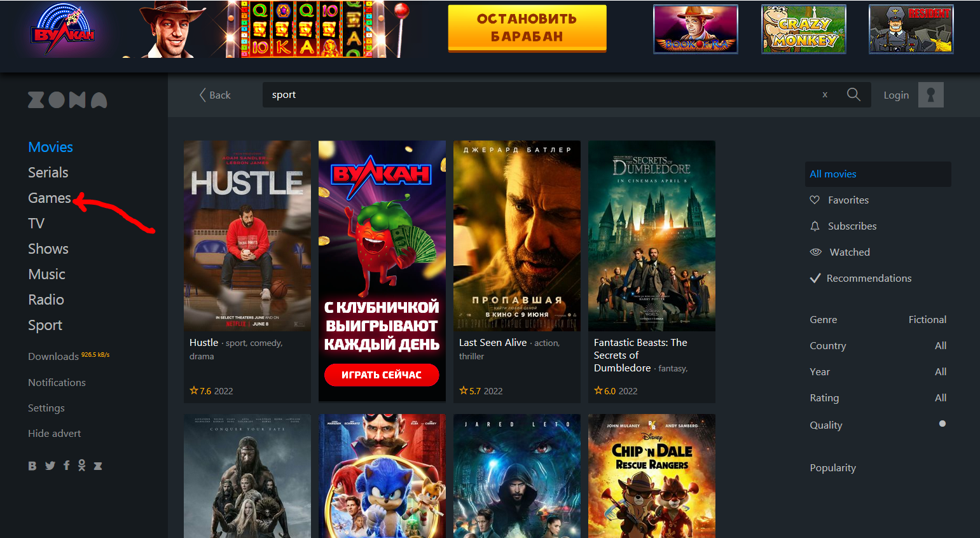
Task: Open the Last Seen Alive poster
Action: pyautogui.click(x=517, y=236)
